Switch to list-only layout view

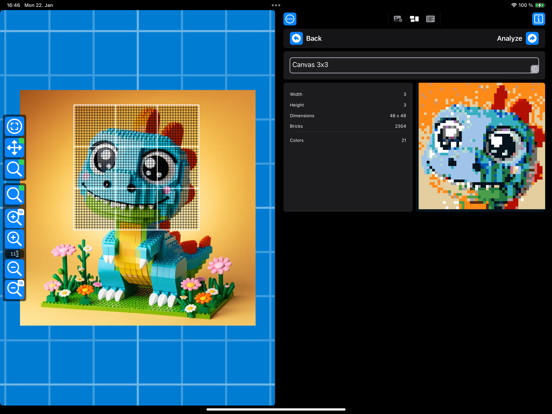click(x=430, y=19)
